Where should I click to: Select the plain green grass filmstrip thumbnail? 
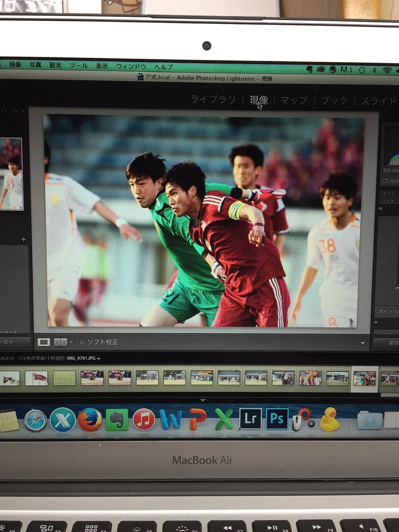click(x=64, y=378)
